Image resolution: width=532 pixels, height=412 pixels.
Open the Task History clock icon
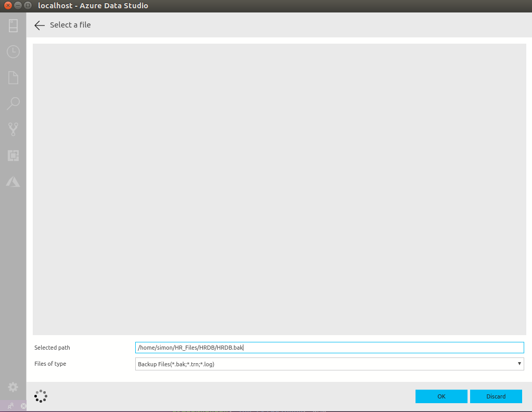pyautogui.click(x=13, y=51)
